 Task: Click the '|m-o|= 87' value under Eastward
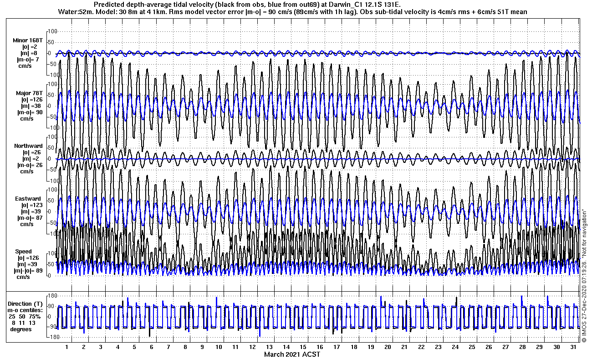click(x=30, y=218)
